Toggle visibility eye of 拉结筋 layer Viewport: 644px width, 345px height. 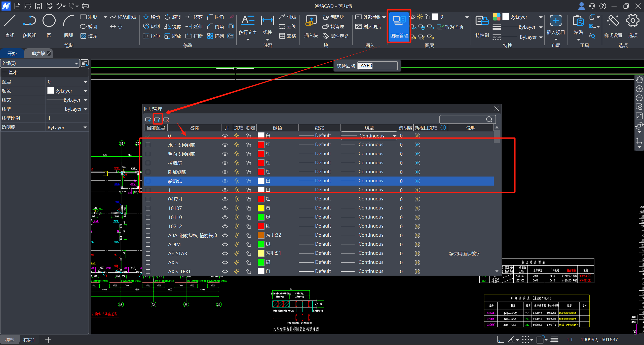click(x=225, y=163)
